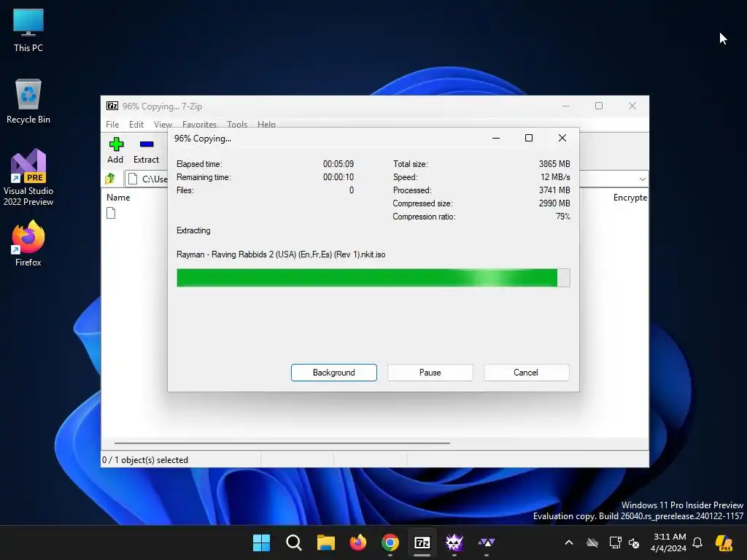The height and width of the screenshot is (560, 747).
Task: Close the Copying progress dialog
Action: click(562, 138)
